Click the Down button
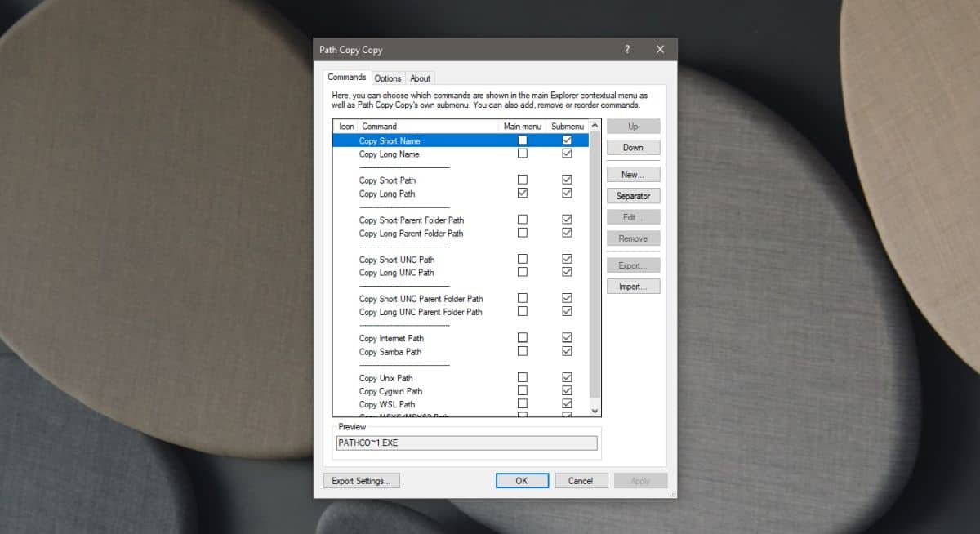This screenshot has height=534, width=980. click(633, 148)
